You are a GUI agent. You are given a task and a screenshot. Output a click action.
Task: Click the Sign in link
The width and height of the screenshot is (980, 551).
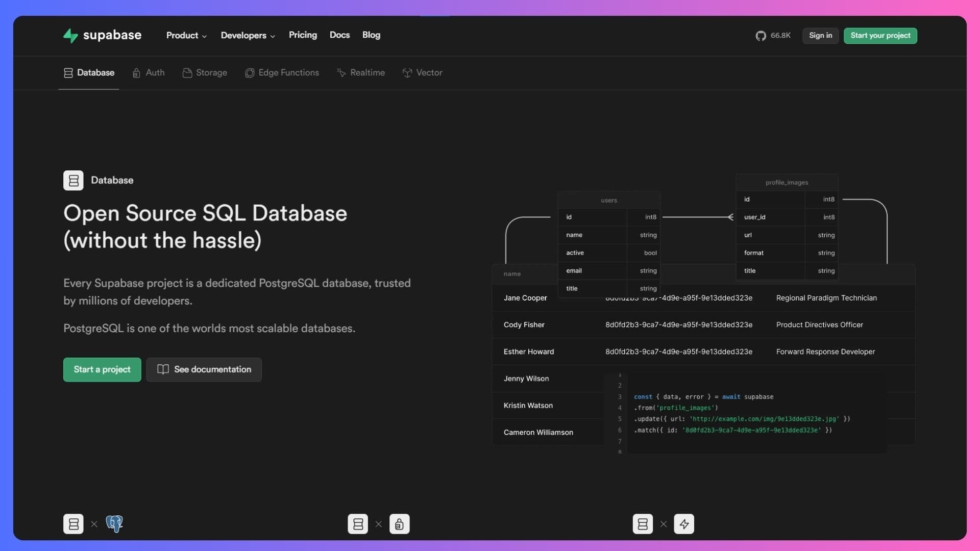pos(820,35)
